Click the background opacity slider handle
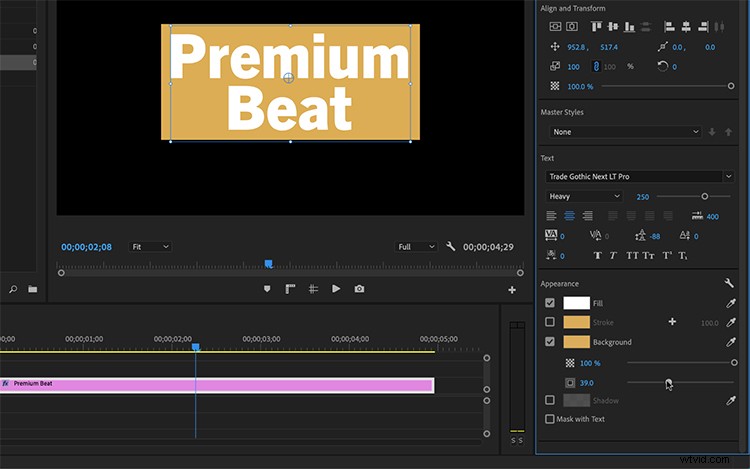The image size is (750, 469). tap(734, 363)
